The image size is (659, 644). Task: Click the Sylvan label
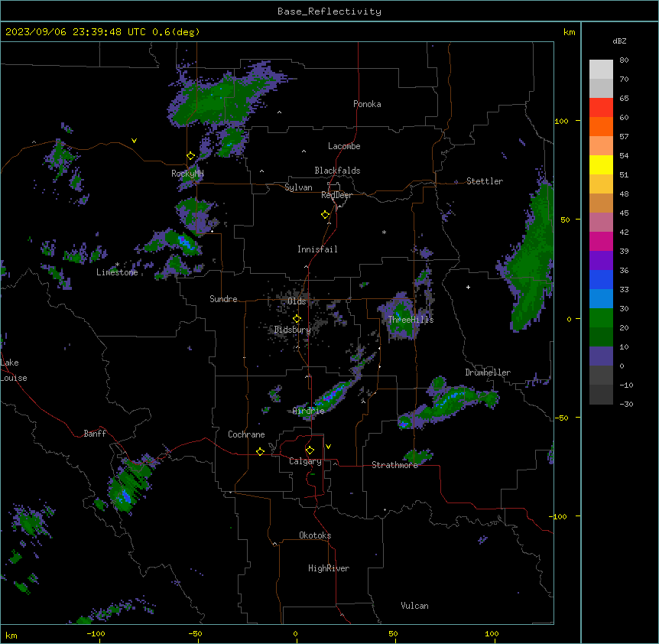coord(298,187)
